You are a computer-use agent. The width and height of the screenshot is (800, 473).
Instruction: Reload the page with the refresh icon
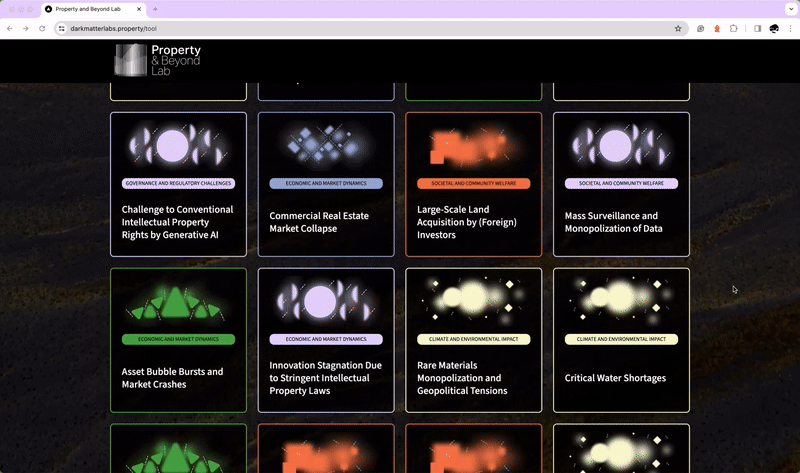42,29
